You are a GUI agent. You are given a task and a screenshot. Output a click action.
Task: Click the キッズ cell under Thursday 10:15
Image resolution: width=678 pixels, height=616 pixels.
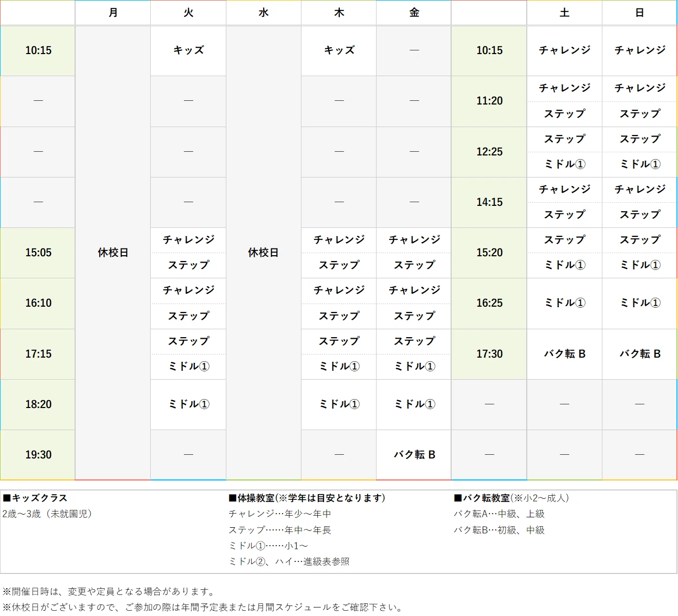point(338,50)
